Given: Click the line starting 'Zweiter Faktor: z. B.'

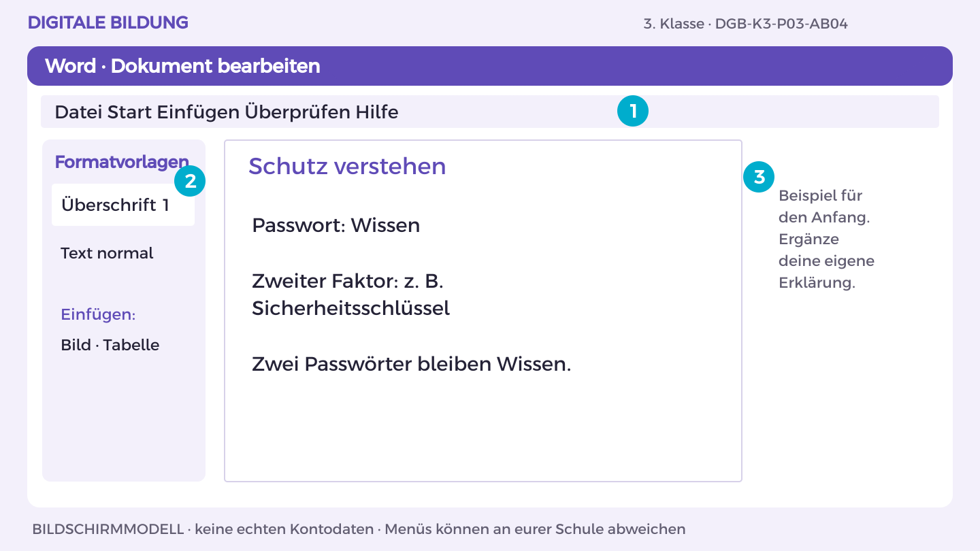Looking at the screenshot, I should (348, 281).
